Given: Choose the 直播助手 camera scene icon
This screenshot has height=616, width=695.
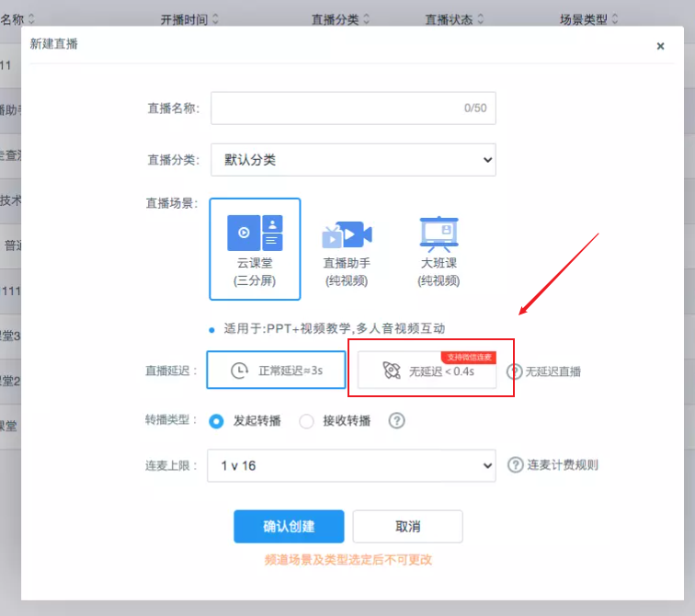Looking at the screenshot, I should pos(347,235).
